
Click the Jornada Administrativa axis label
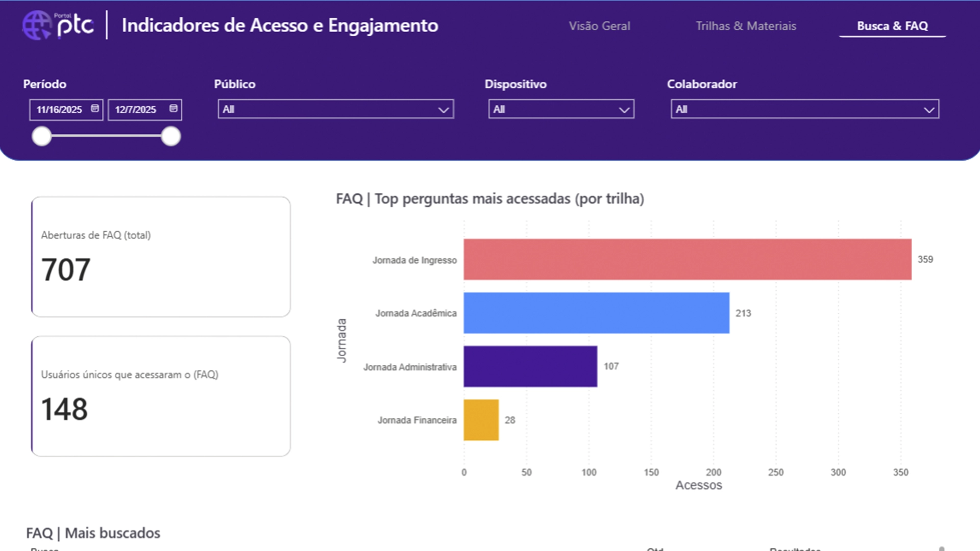click(x=410, y=367)
